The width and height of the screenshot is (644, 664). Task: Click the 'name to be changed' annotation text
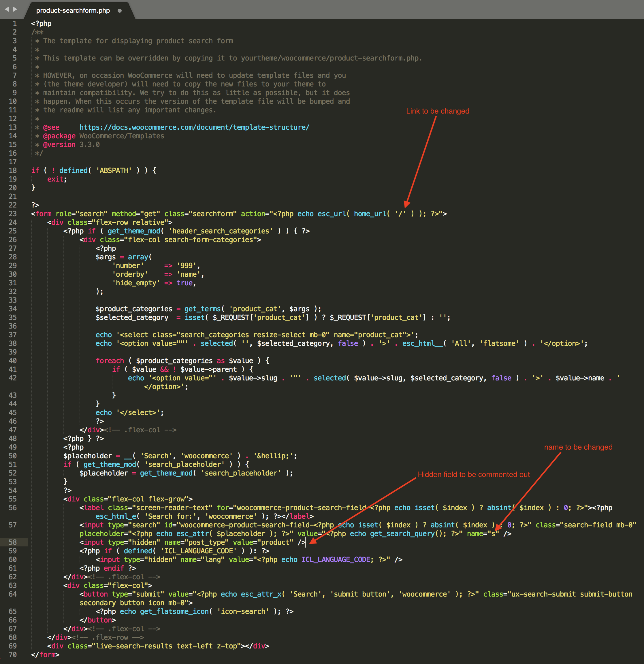(x=578, y=447)
